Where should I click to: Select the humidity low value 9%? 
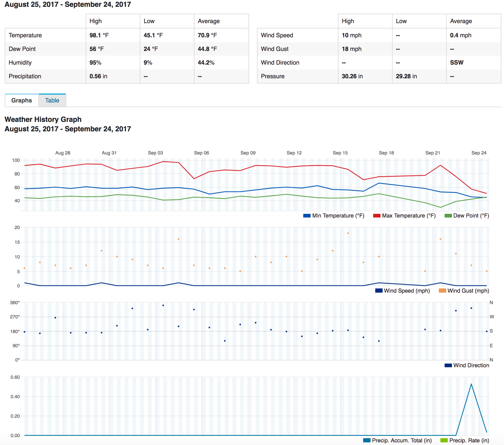click(x=148, y=63)
